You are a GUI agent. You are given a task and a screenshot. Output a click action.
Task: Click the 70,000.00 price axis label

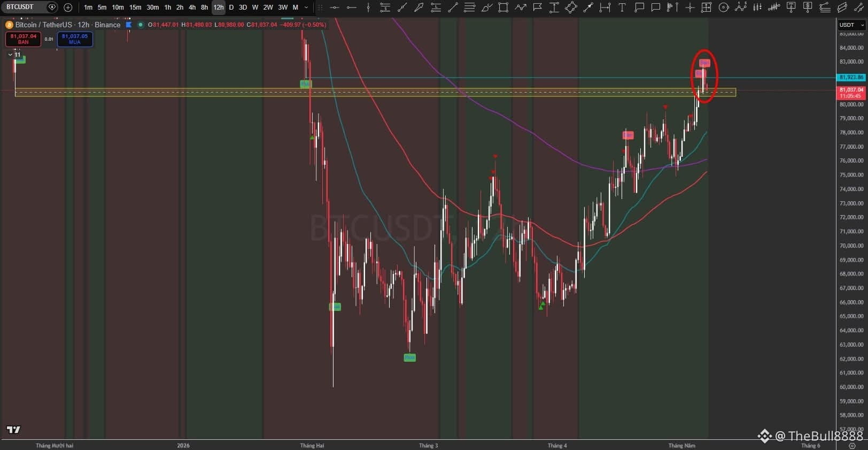click(851, 246)
